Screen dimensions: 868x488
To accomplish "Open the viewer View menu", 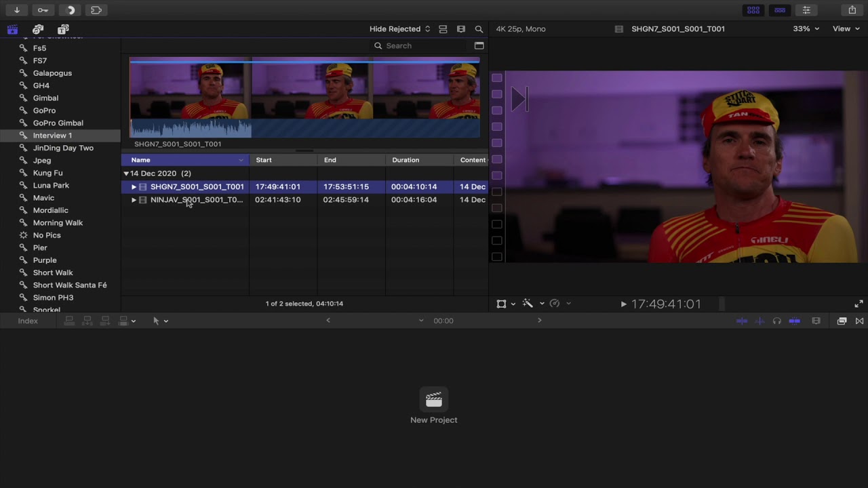I will coord(846,29).
